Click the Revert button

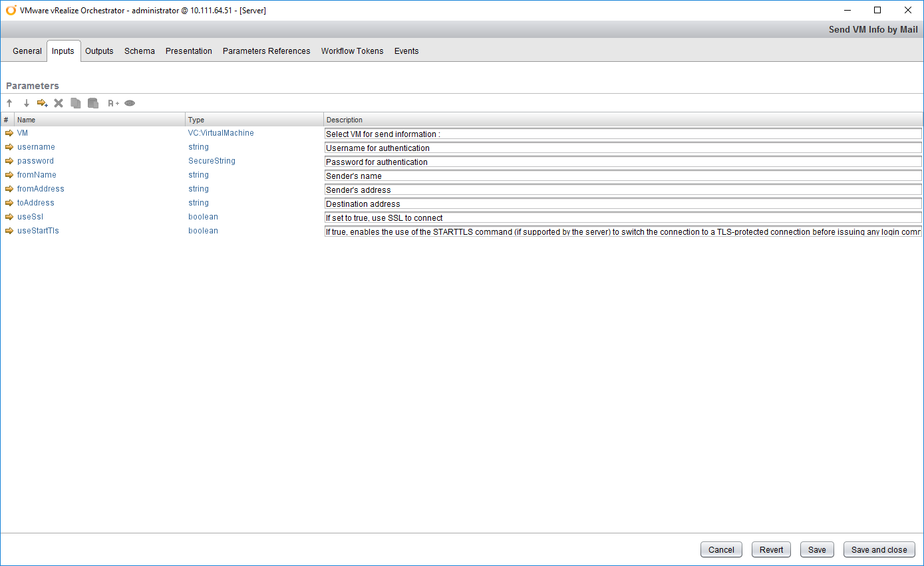click(x=771, y=549)
